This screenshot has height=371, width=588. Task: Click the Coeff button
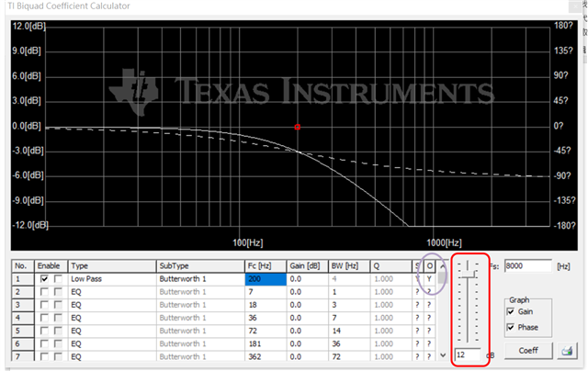pos(528,351)
